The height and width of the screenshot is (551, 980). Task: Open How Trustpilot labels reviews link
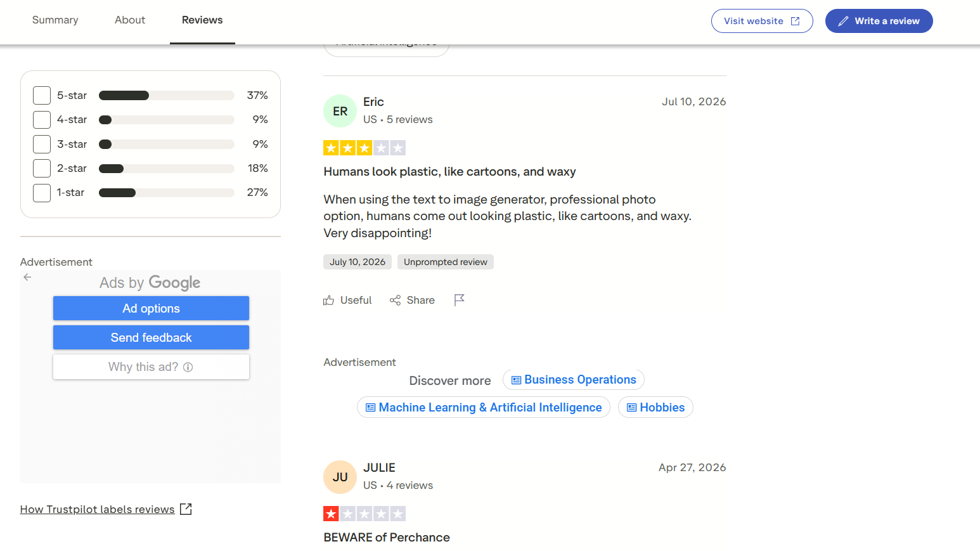(97, 509)
